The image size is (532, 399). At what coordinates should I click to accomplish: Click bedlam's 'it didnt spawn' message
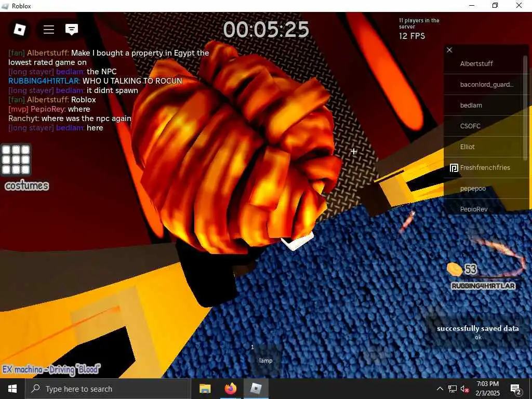coord(112,90)
